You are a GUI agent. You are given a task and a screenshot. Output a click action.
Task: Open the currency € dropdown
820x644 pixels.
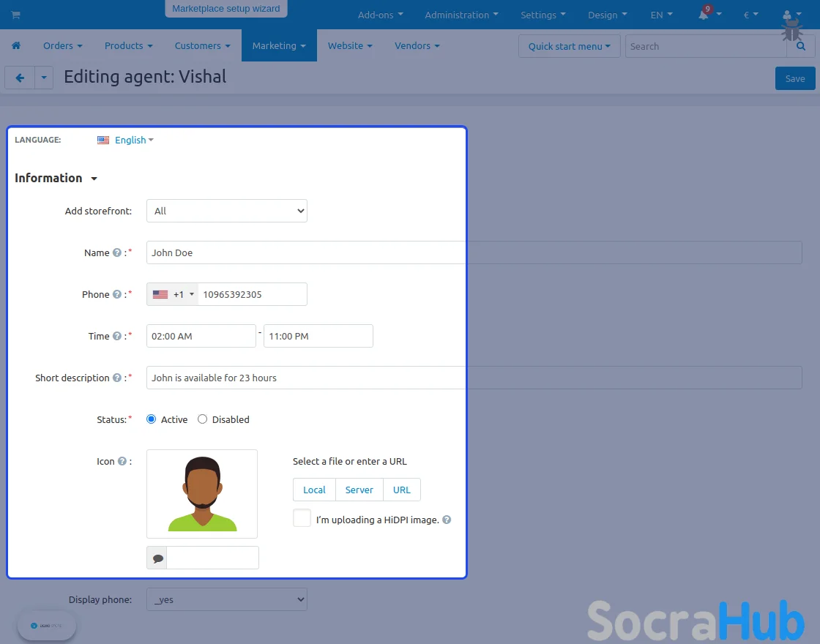[750, 15]
